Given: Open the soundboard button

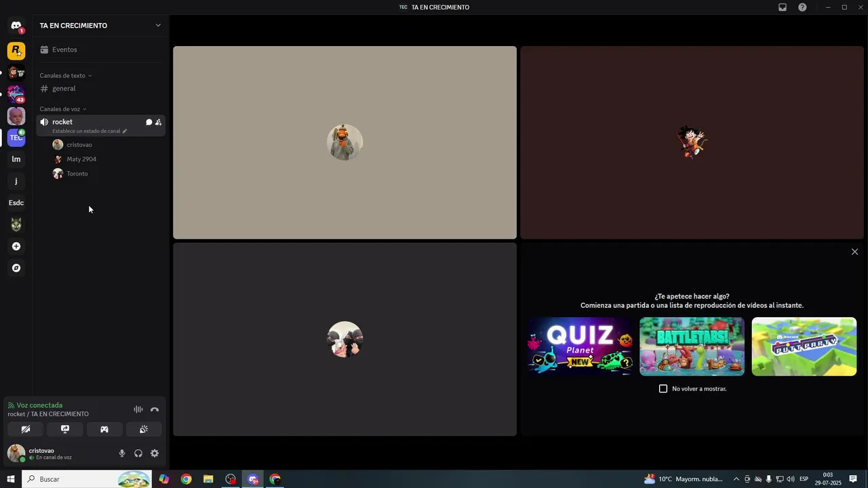Looking at the screenshot, I should tap(144, 429).
